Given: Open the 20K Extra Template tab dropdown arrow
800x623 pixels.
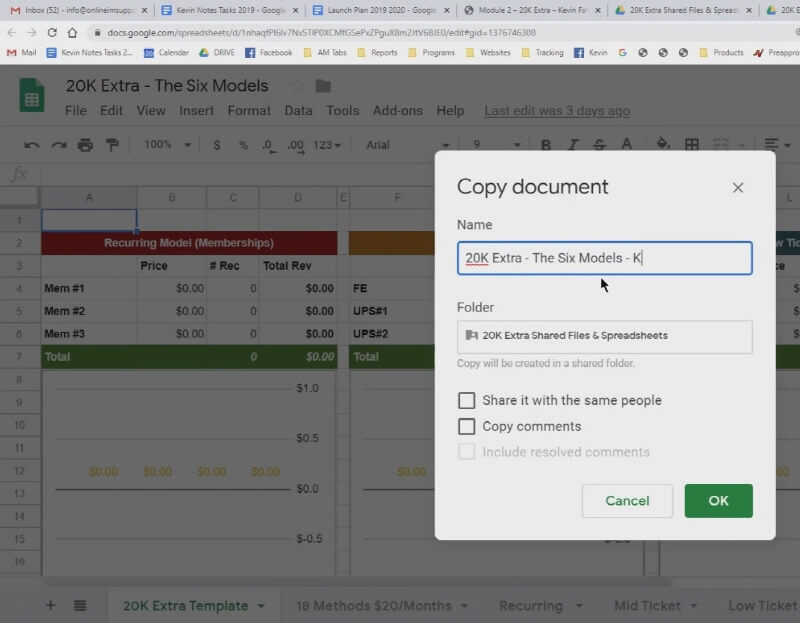Looking at the screenshot, I should point(261,606).
